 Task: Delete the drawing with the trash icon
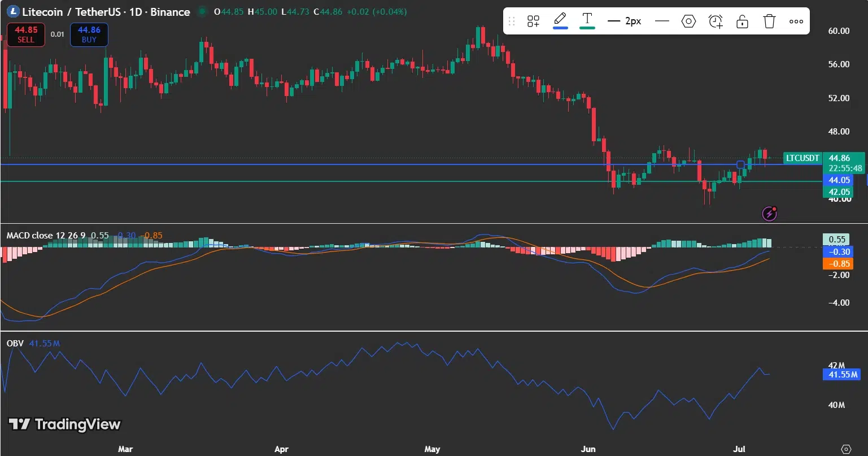click(x=769, y=21)
